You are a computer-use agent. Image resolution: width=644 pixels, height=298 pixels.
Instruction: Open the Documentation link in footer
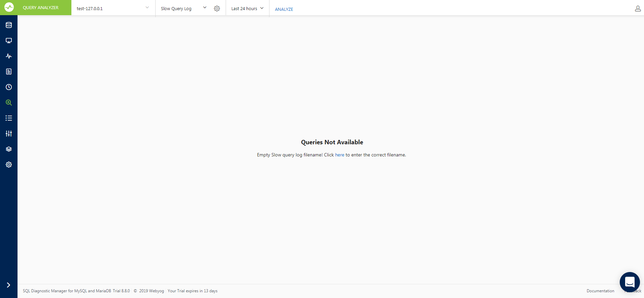[600, 291]
